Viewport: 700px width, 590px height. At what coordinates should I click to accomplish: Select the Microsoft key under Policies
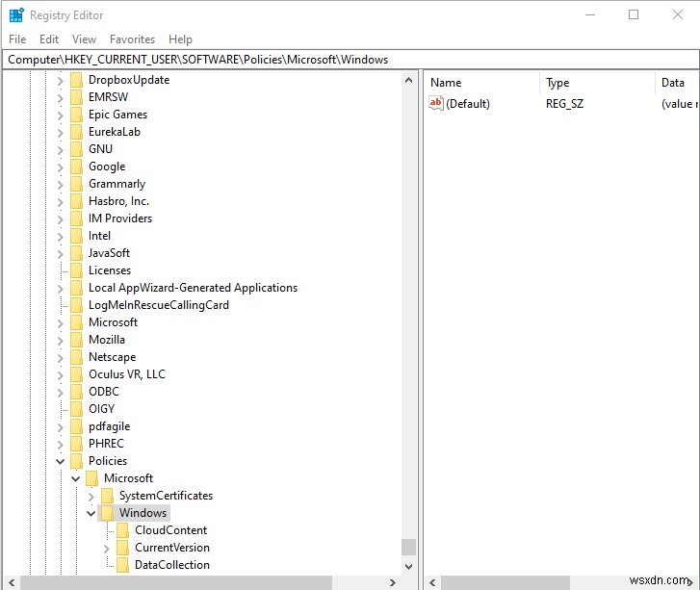[x=128, y=478]
